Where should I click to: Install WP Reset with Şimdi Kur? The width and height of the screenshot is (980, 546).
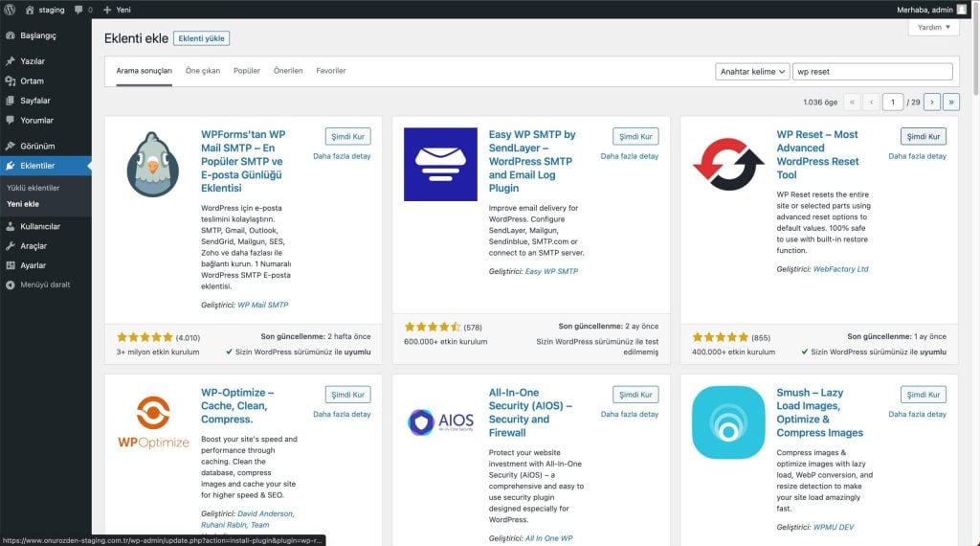pos(924,136)
